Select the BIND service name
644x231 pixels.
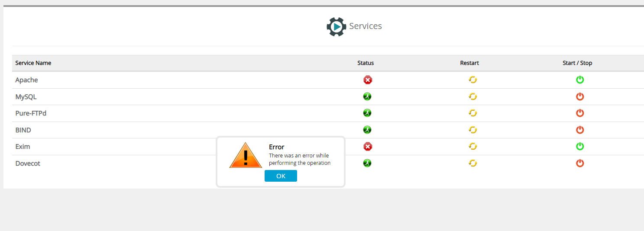[23, 130]
